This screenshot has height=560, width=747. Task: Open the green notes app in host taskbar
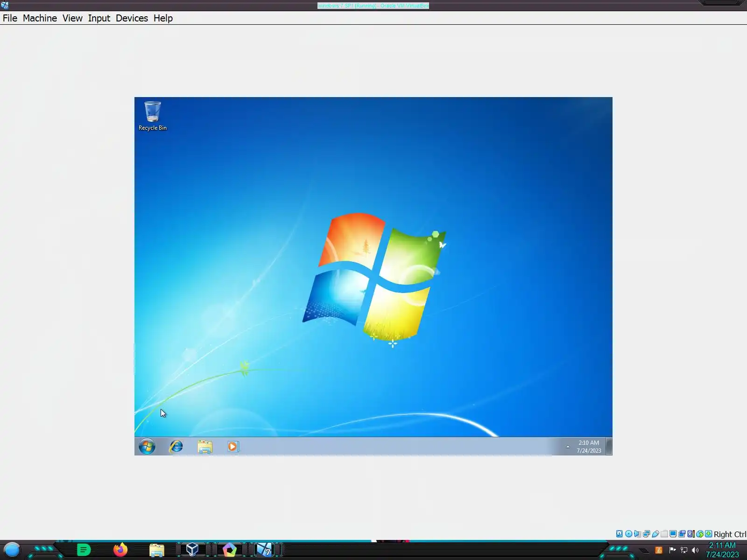pos(84,550)
